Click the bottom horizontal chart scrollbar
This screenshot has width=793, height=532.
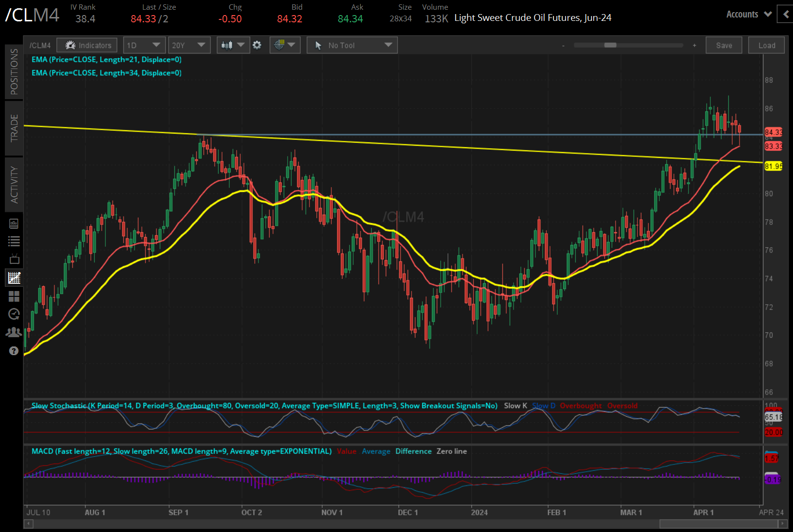[719, 524]
